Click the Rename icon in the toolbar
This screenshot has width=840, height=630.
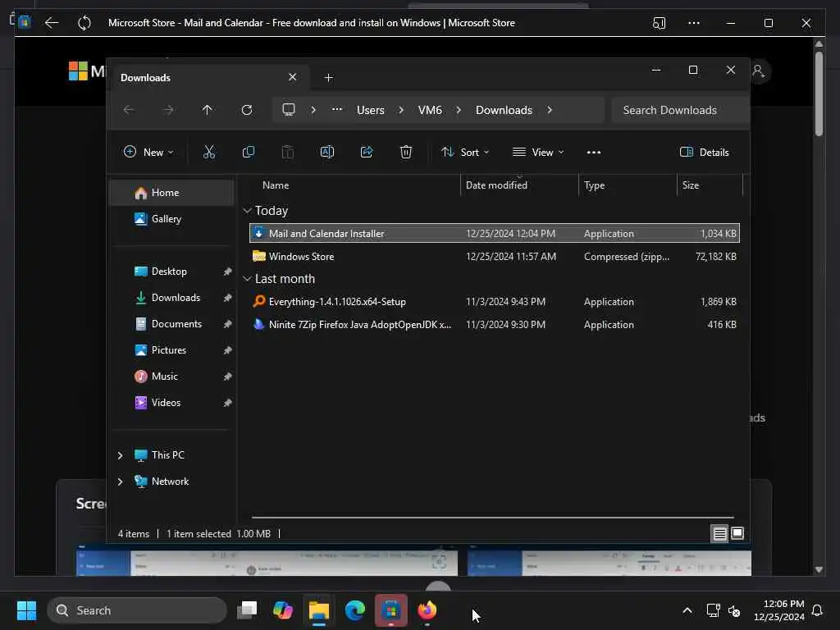click(326, 152)
